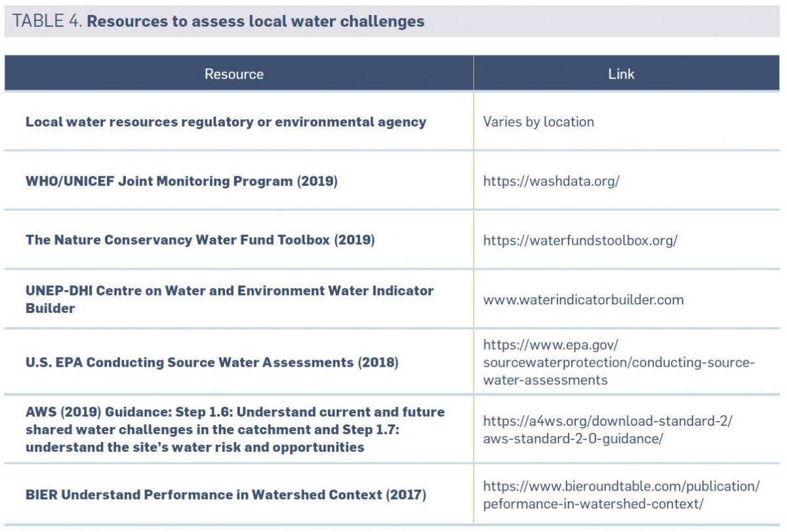This screenshot has width=787, height=532.
Task: Click the Resource column header
Action: [x=234, y=74]
